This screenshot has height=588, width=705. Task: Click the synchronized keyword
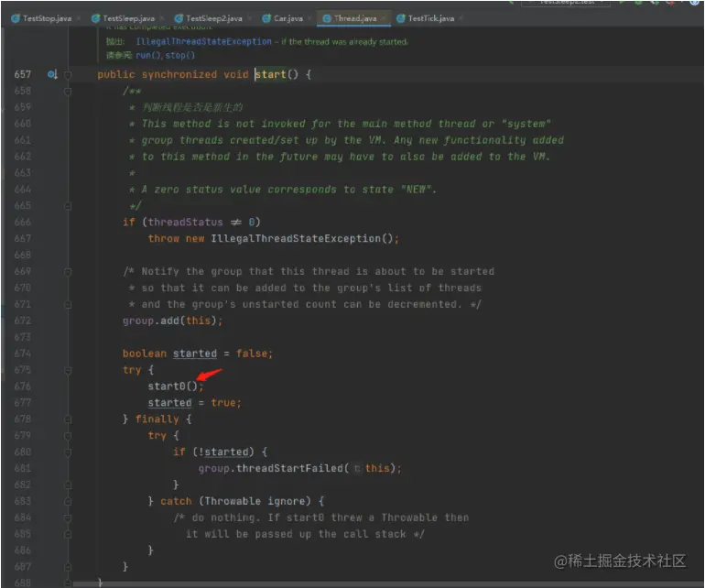coord(179,74)
